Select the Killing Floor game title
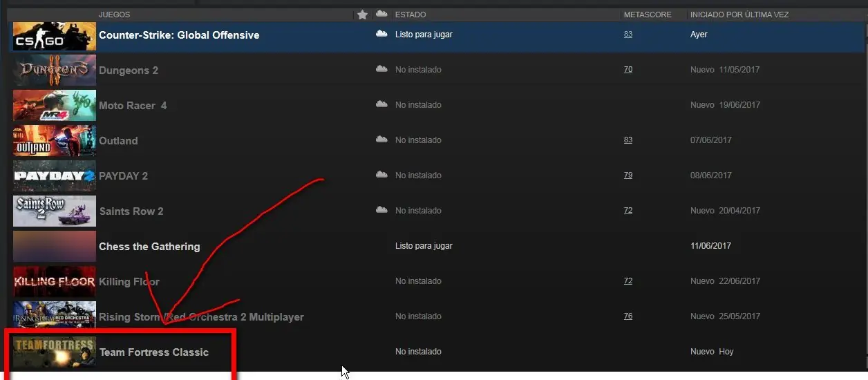This screenshot has width=868, height=380. [x=129, y=282]
